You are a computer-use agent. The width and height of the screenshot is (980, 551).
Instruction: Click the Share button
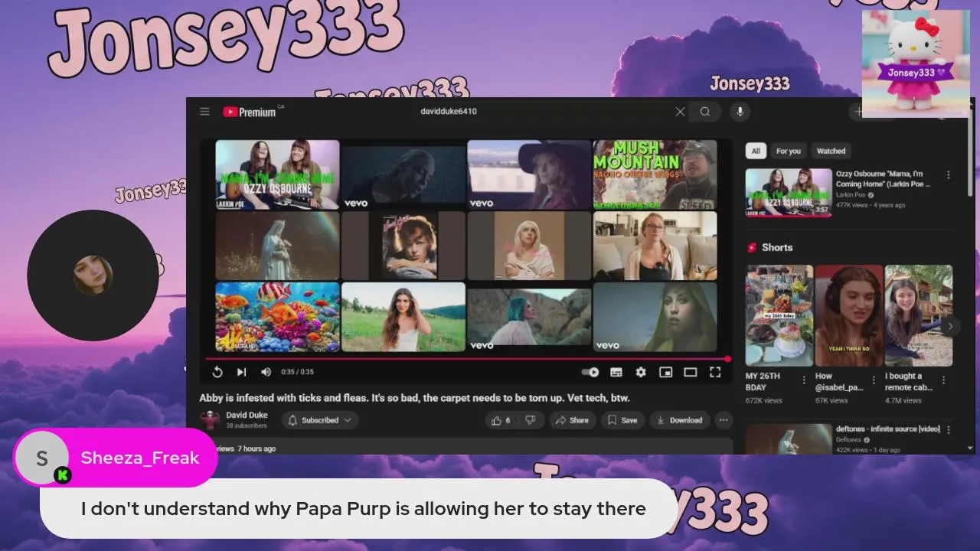click(572, 420)
